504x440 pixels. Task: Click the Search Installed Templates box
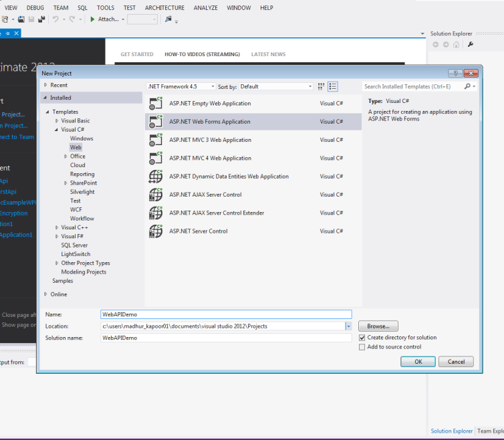[x=413, y=86]
